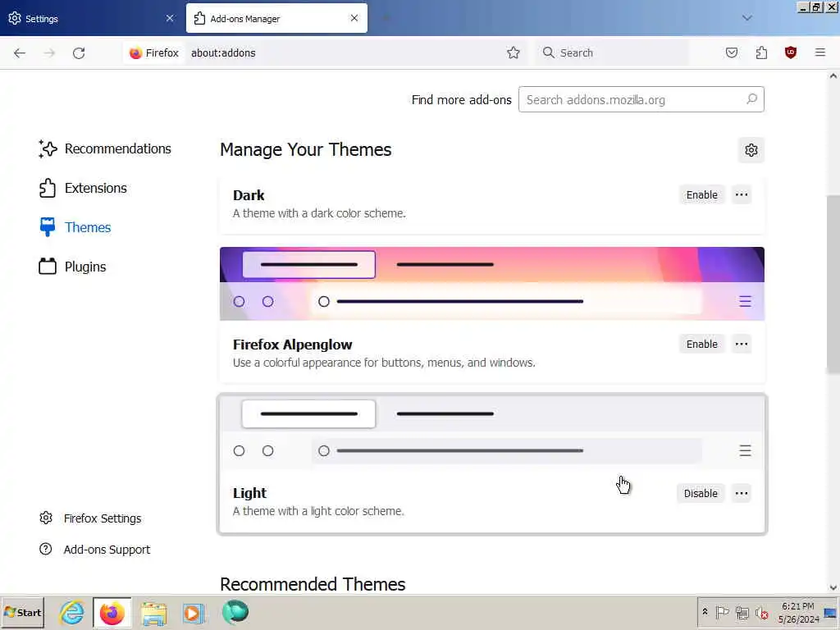This screenshot has height=630, width=840.
Task: Open Windows Explorer from taskbar
Action: [x=153, y=612]
